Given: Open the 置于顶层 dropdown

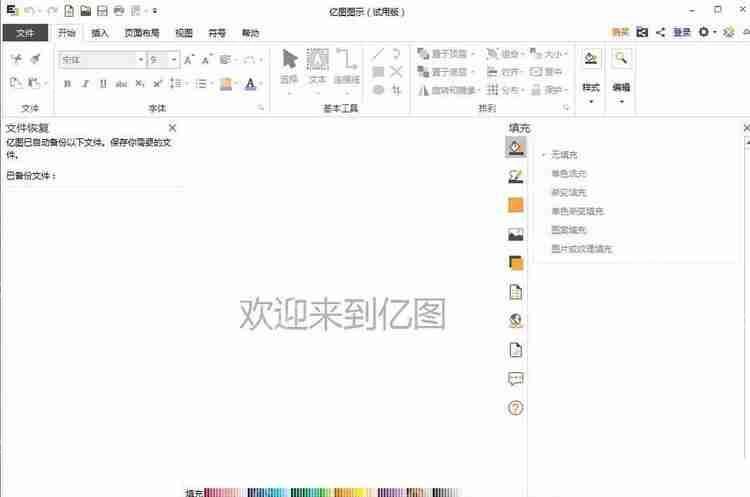Looking at the screenshot, I should click(446, 54).
